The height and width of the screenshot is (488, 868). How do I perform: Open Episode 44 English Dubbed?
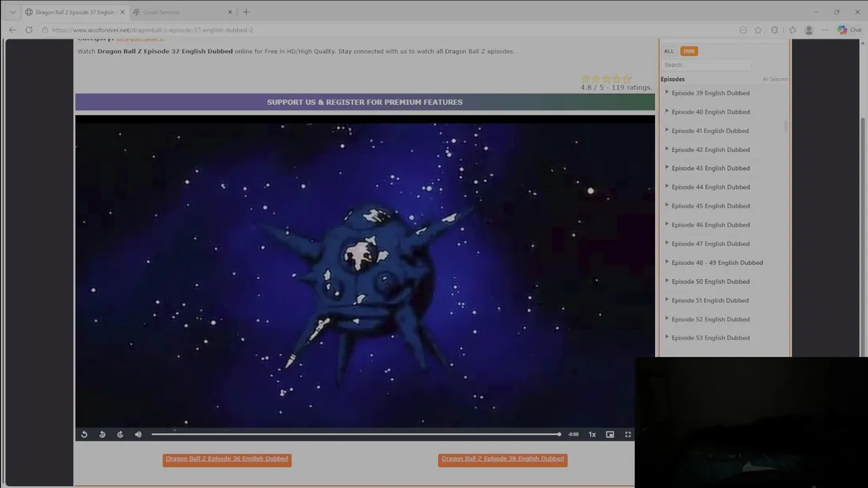click(711, 187)
